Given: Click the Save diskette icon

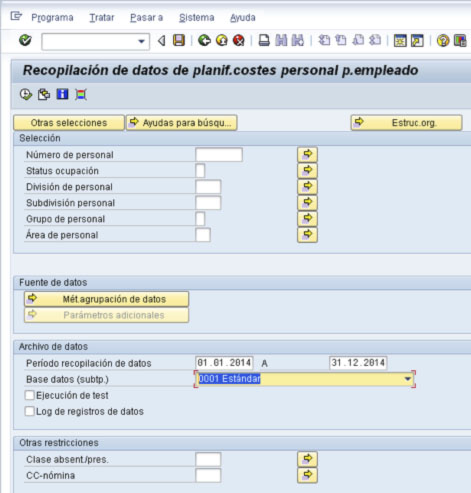Looking at the screenshot, I should click(179, 41).
